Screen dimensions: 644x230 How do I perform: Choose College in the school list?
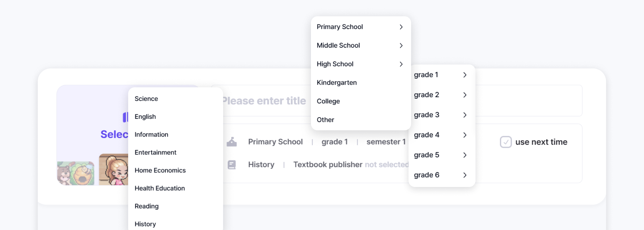pyautogui.click(x=328, y=101)
